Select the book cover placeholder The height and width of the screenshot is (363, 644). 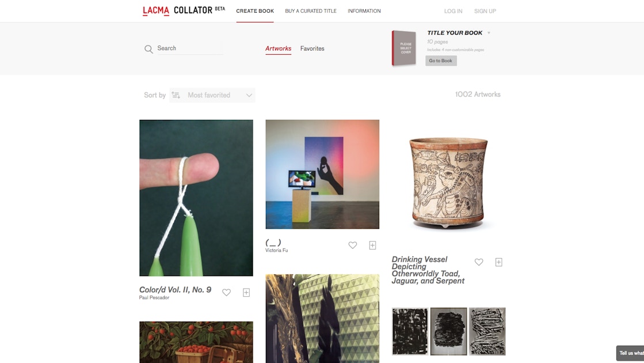coord(404,48)
